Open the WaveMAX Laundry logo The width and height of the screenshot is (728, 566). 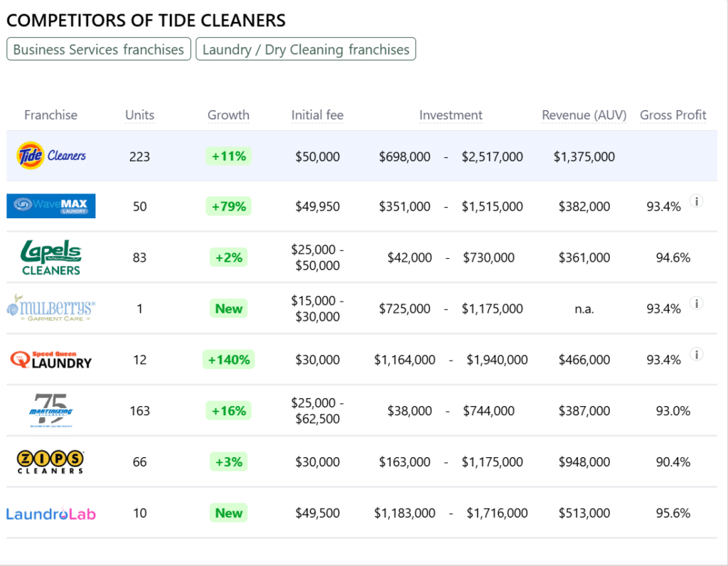51,206
